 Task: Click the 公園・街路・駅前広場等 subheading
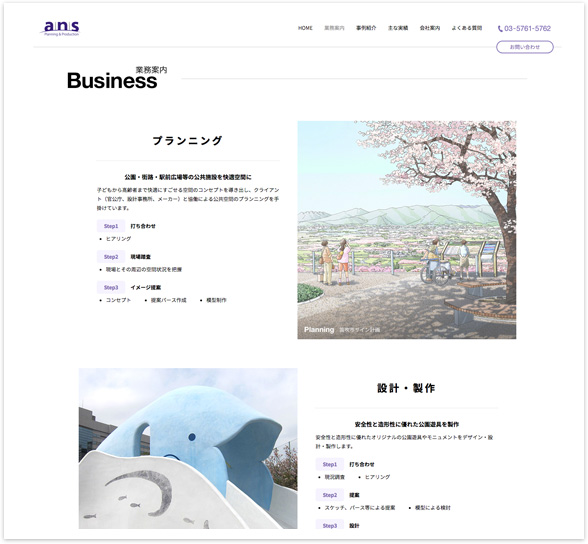coord(188,177)
